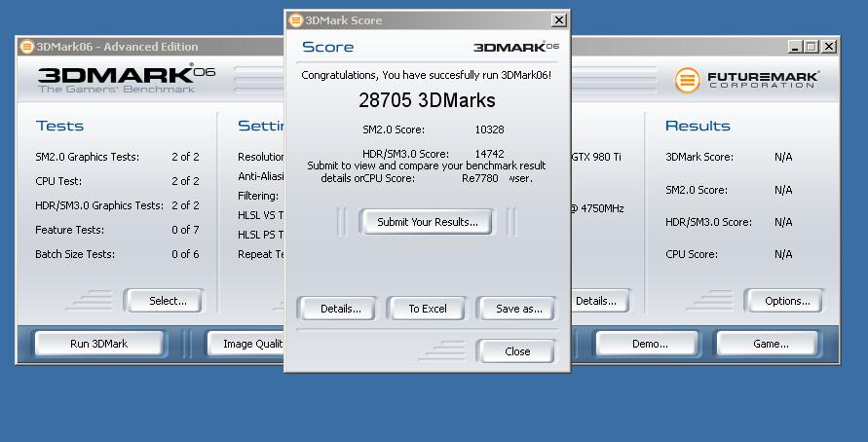The height and width of the screenshot is (442, 868).
Task: Click HDR/SM3.0 Score value 14742
Action: (489, 154)
